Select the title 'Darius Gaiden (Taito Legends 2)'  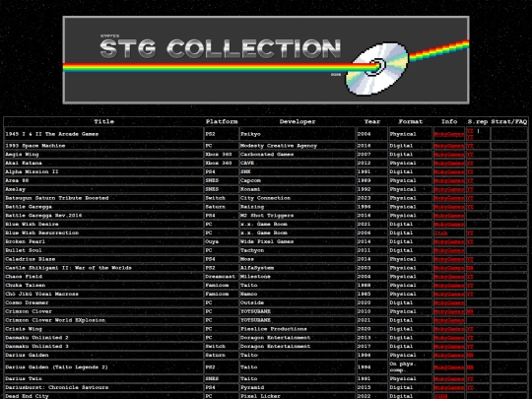(x=103, y=367)
